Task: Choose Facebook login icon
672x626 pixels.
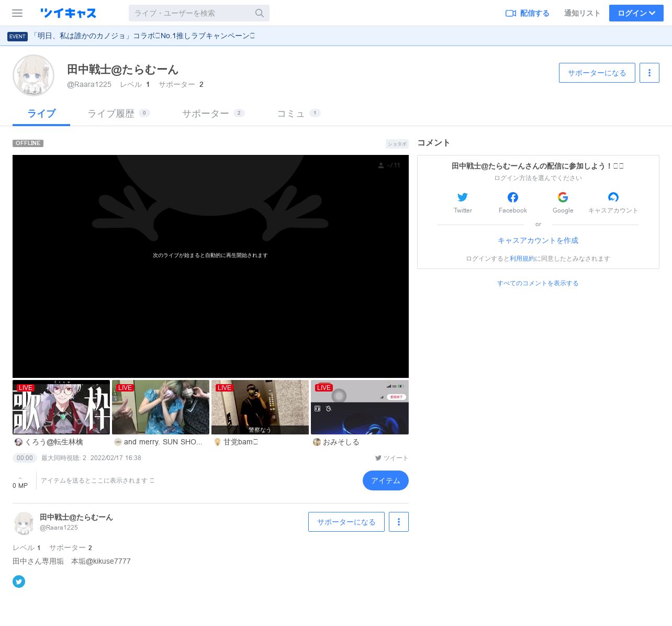Action: [513, 197]
